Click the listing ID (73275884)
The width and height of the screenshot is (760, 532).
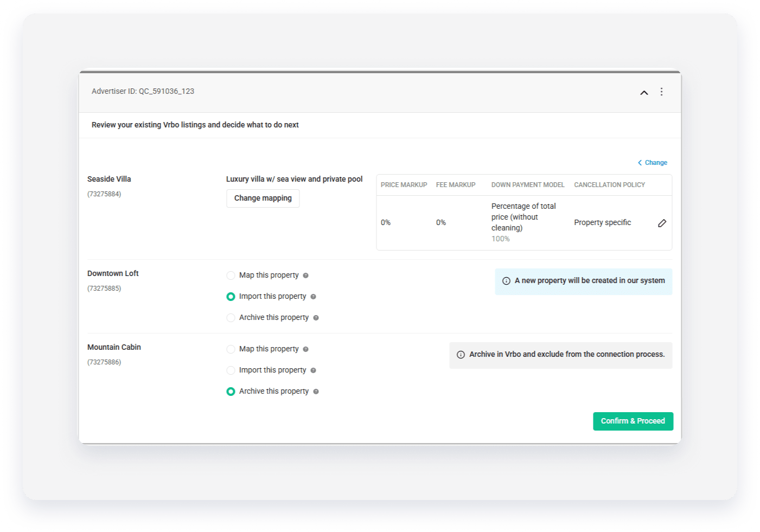(x=104, y=194)
